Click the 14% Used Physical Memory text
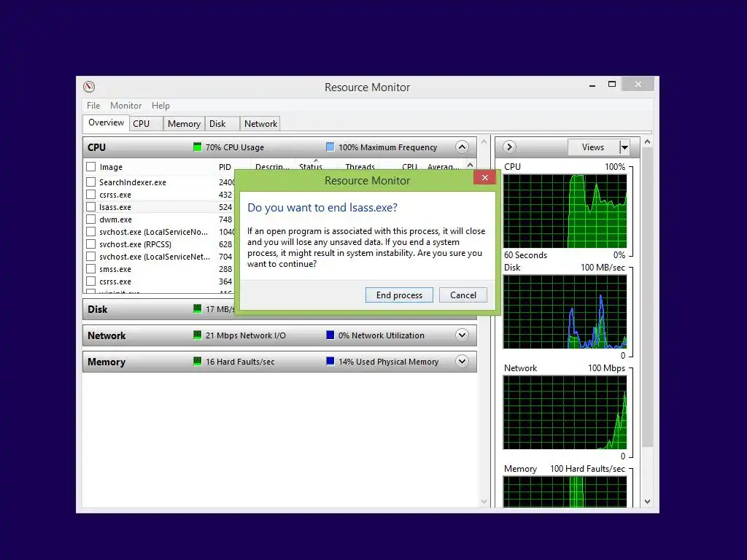This screenshot has width=747, height=560. (x=388, y=362)
